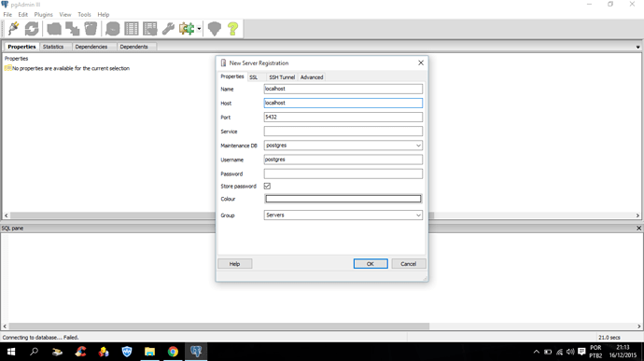Select the main window Properties tab
This screenshot has height=361, width=644.
(21, 47)
